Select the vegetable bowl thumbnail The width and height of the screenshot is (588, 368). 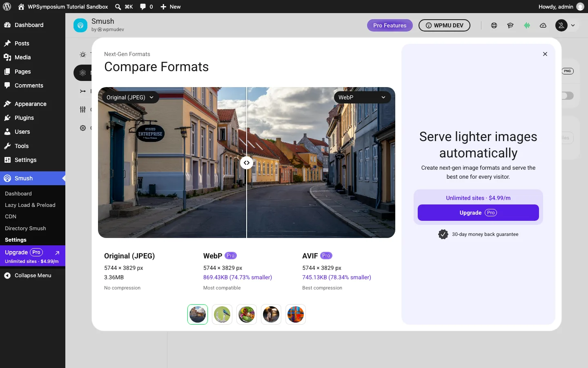coord(247,314)
